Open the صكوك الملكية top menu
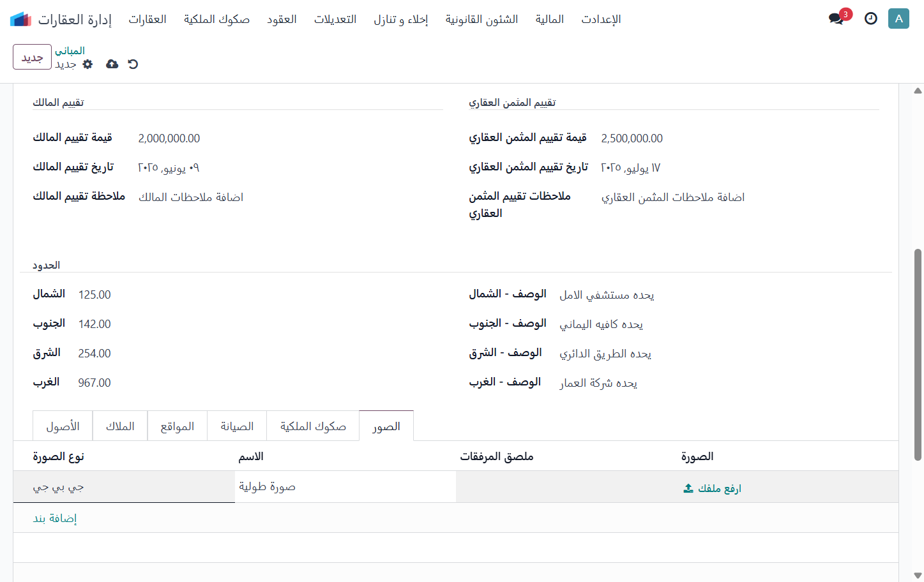This screenshot has height=582, width=924. [216, 19]
